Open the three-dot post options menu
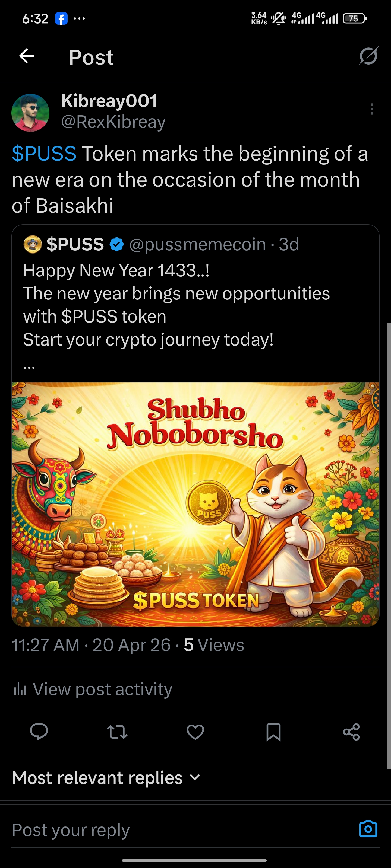Screen dimensions: 391x868 (x=372, y=109)
